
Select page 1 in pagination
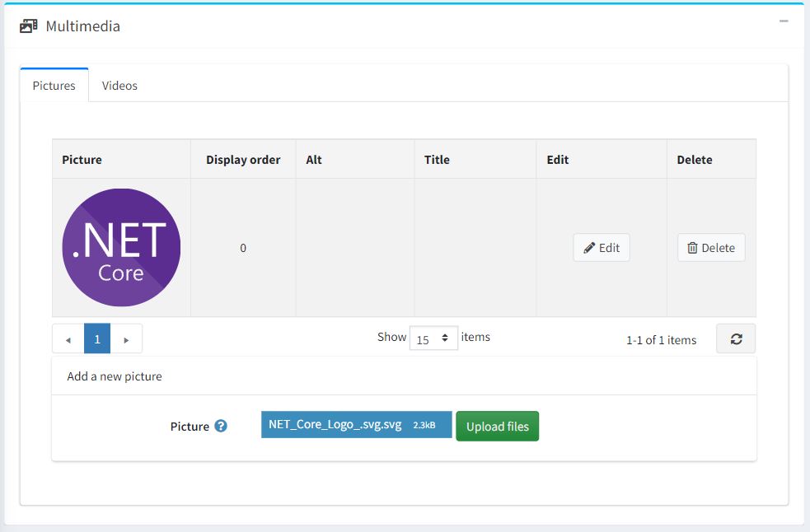click(x=97, y=339)
